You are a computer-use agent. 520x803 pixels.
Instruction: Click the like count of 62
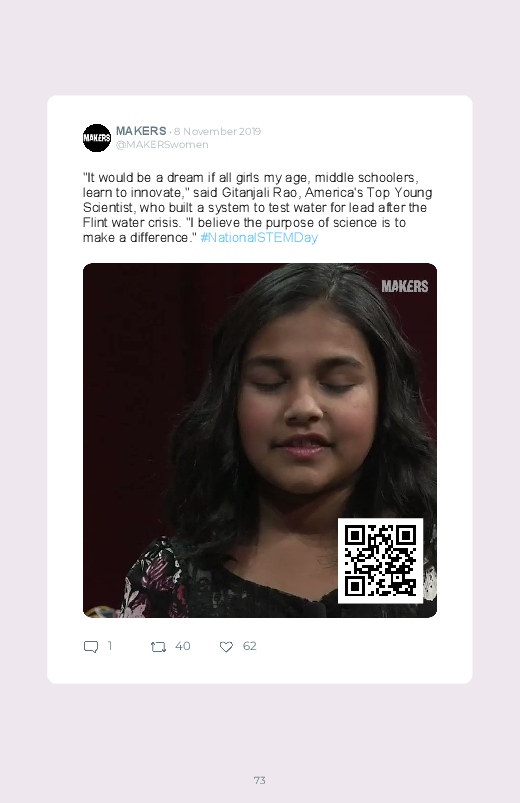[249, 646]
